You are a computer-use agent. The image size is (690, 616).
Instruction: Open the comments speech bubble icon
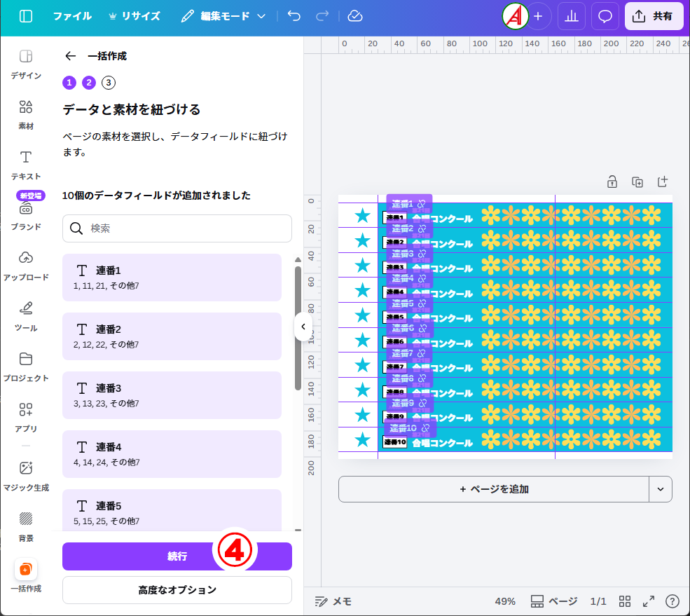coord(605,16)
